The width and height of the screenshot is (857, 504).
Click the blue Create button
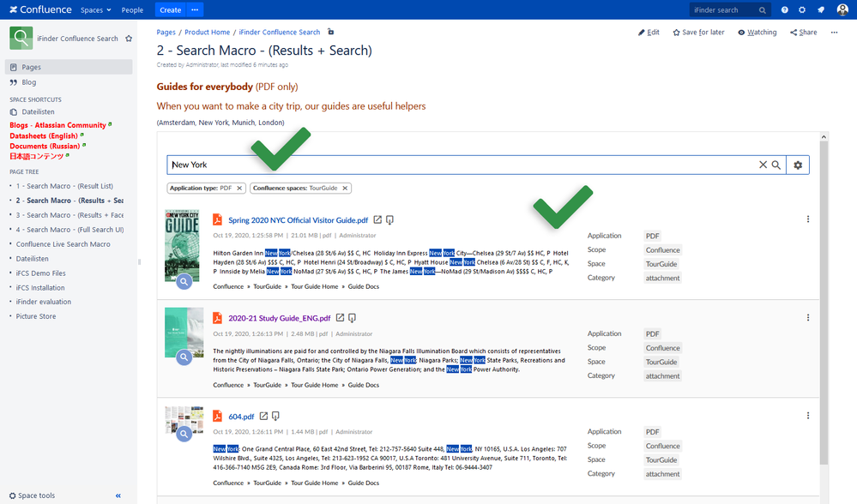pos(170,9)
